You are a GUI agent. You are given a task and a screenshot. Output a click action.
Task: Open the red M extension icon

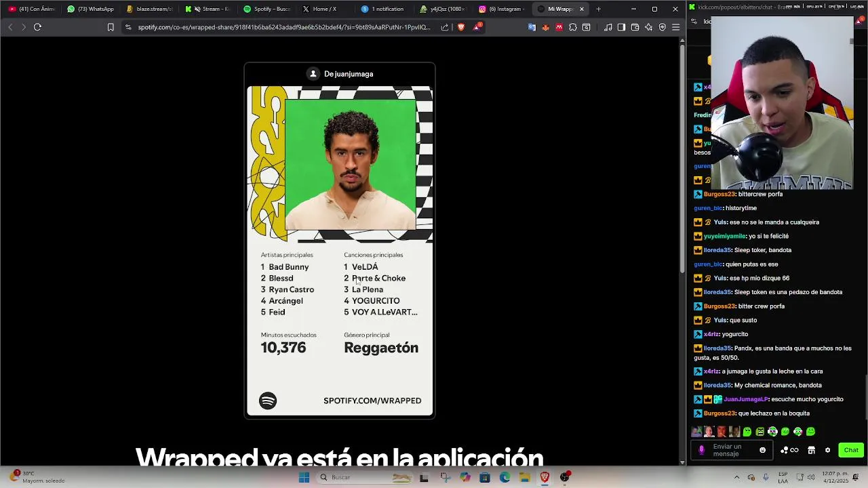559,27
